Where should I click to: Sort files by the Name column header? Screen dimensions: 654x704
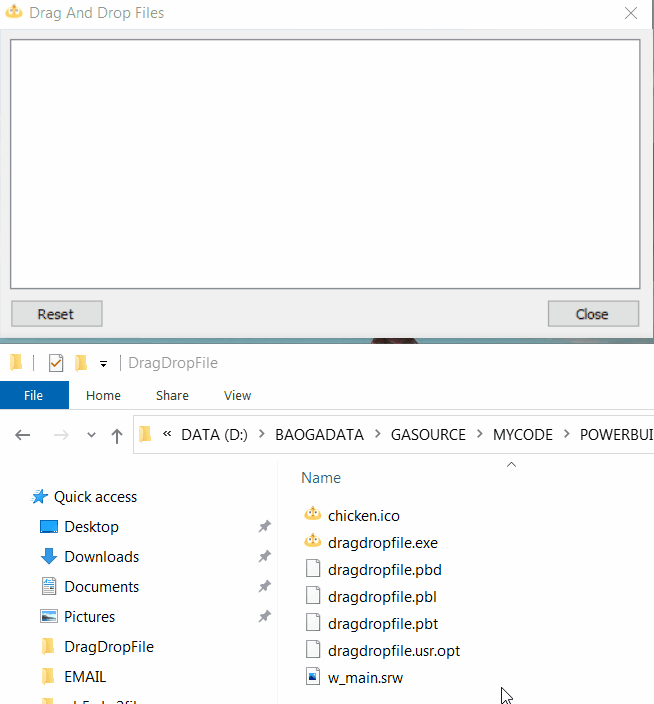coord(321,478)
